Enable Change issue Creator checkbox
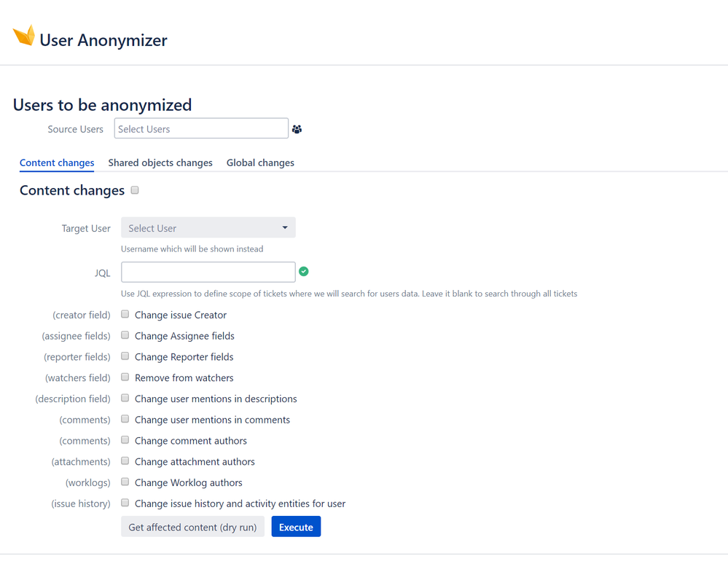 [125, 314]
